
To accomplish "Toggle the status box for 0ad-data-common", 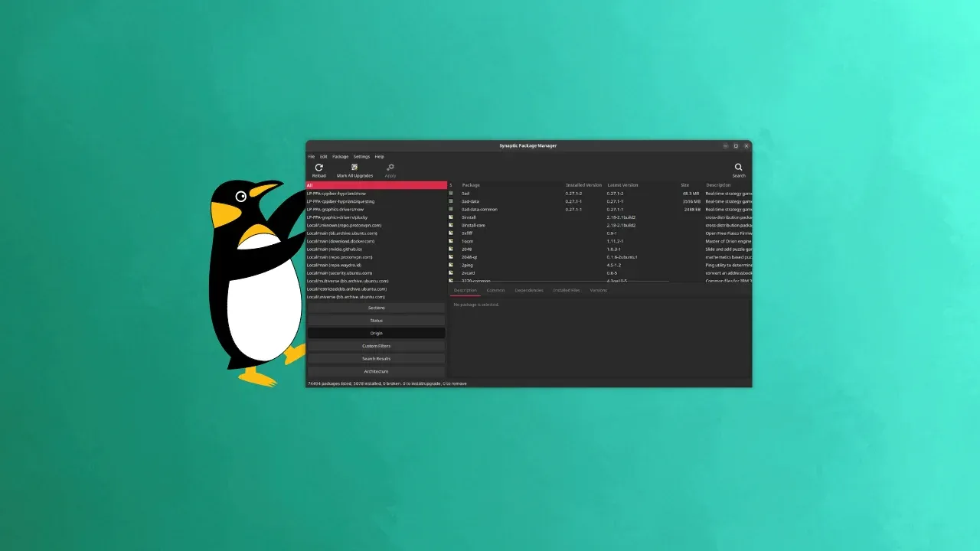I will point(451,209).
